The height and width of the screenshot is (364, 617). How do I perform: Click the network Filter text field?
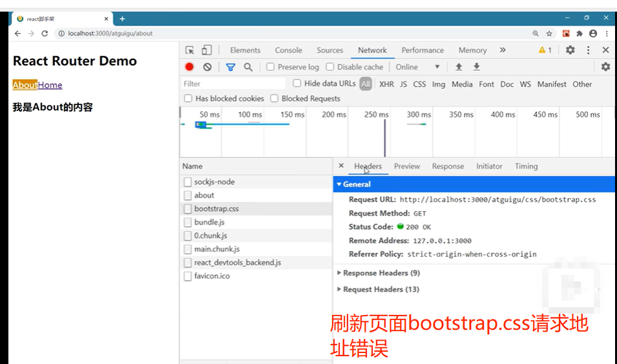click(234, 84)
